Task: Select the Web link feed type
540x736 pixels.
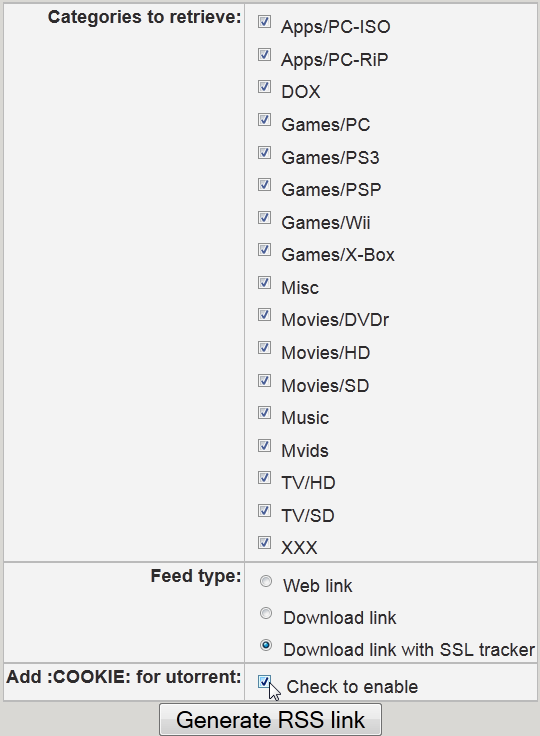Action: (x=266, y=582)
